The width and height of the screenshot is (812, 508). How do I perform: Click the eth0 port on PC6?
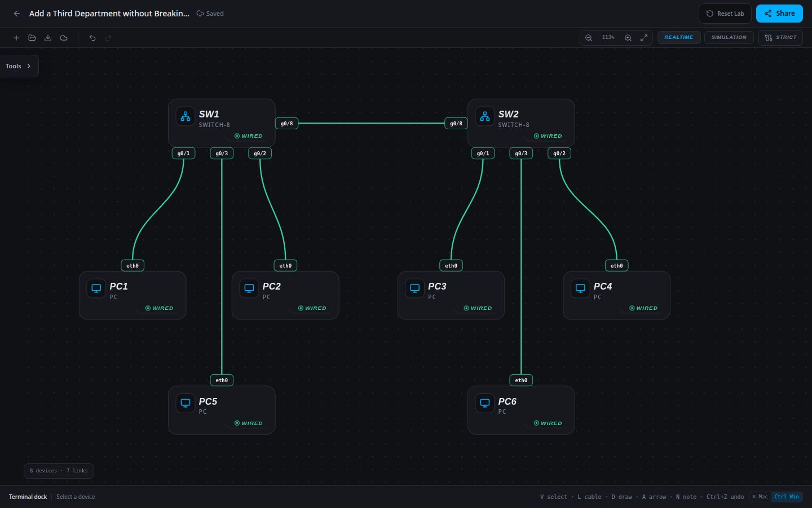tap(522, 380)
